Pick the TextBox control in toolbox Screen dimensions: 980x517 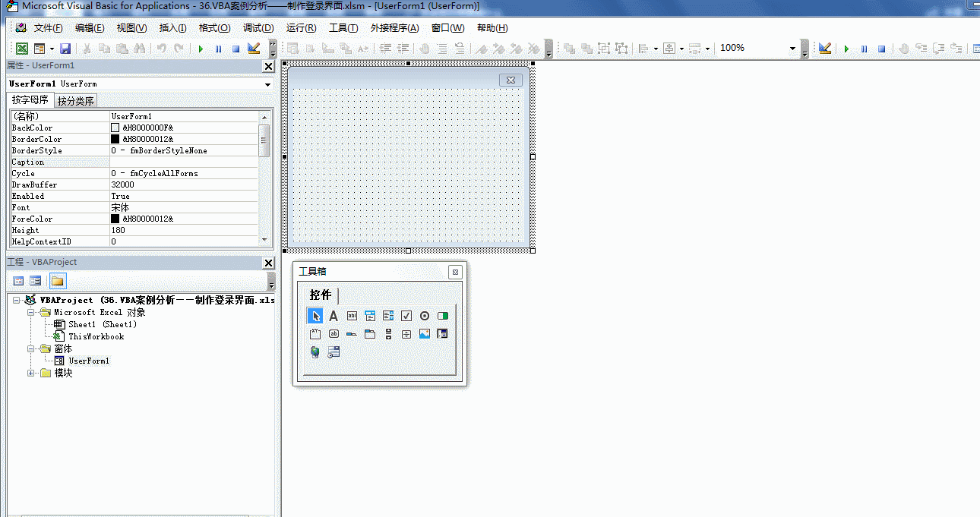352,316
